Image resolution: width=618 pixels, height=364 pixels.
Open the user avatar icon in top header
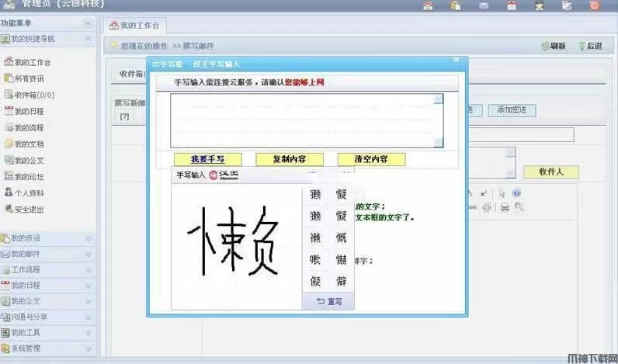click(539, 5)
